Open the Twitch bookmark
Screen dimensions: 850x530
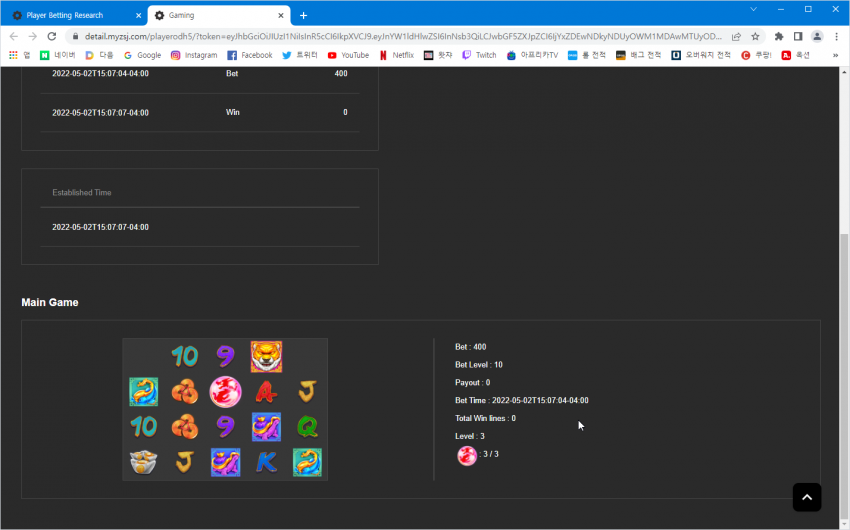coord(479,55)
